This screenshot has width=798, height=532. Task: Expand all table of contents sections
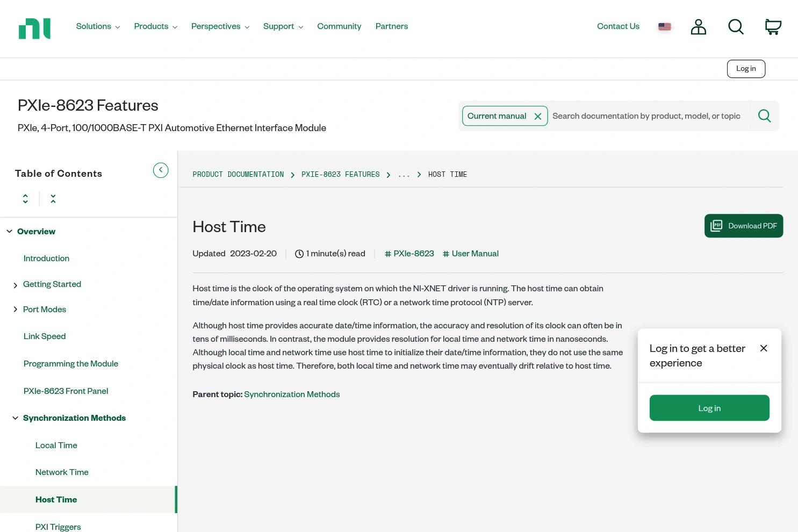[25, 199]
